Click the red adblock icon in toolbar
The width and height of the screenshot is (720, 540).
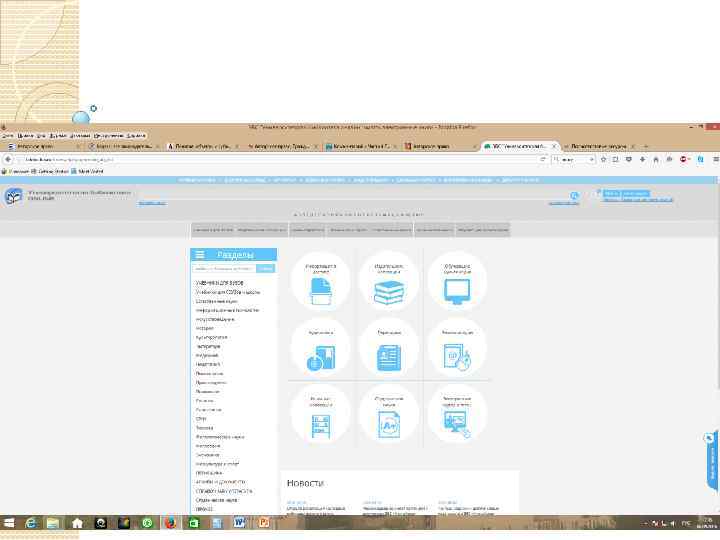(x=683, y=159)
